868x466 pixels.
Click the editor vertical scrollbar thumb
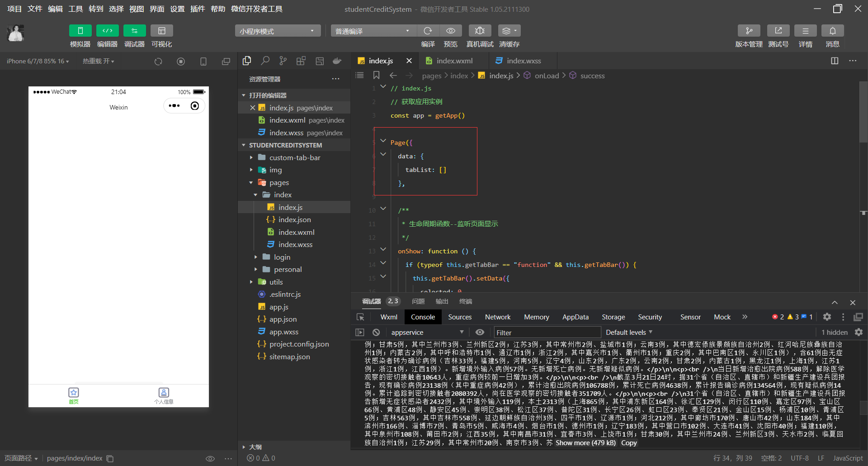tap(863, 112)
